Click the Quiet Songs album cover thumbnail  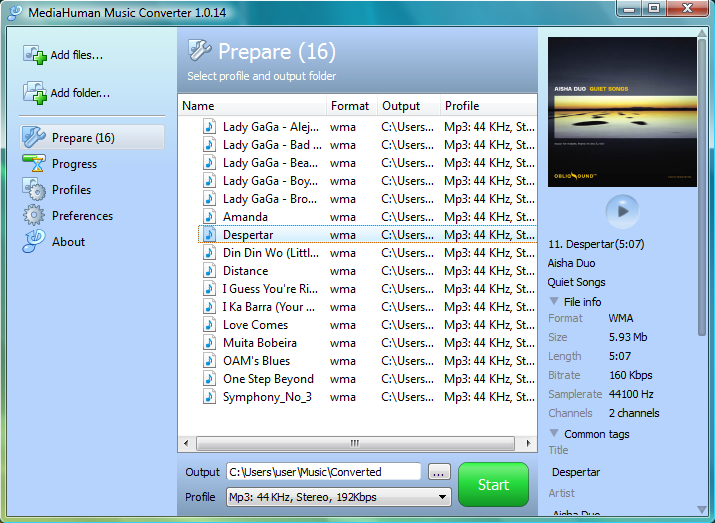[622, 112]
